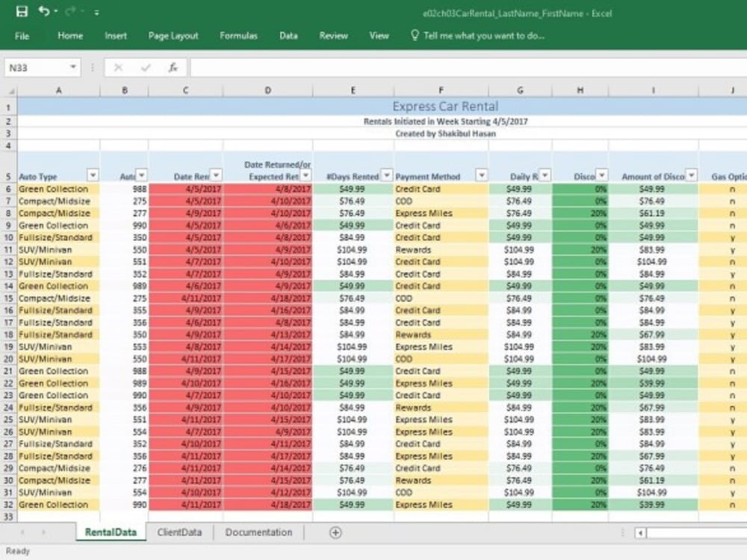Image resolution: width=747 pixels, height=560 pixels.
Task: Click the next sheet navigation arrow
Action: [x=43, y=532]
